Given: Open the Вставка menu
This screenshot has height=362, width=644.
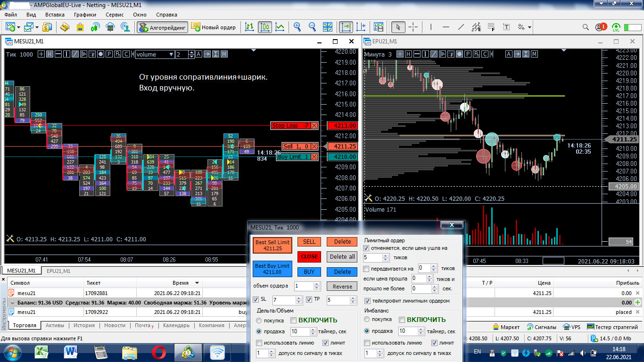Looking at the screenshot, I should pyautogui.click(x=55, y=15).
